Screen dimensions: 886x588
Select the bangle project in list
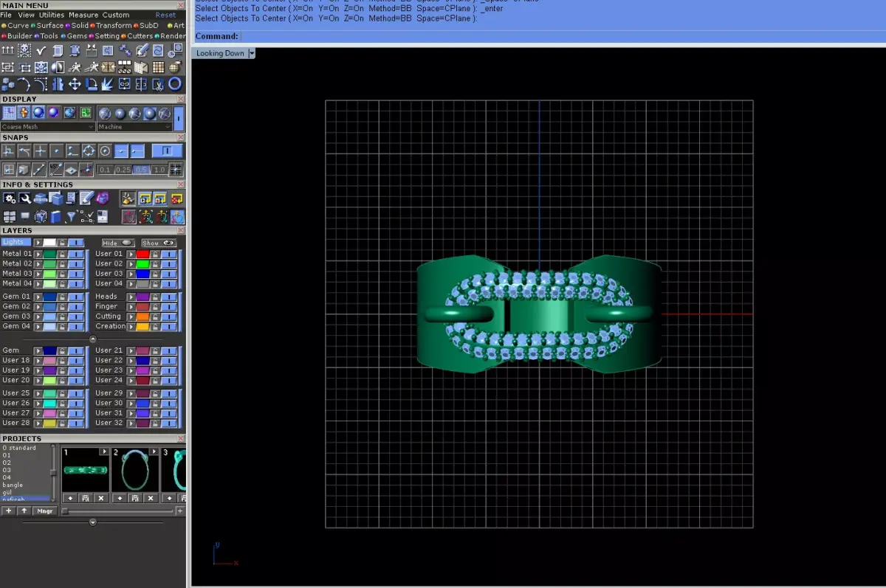(x=13, y=485)
